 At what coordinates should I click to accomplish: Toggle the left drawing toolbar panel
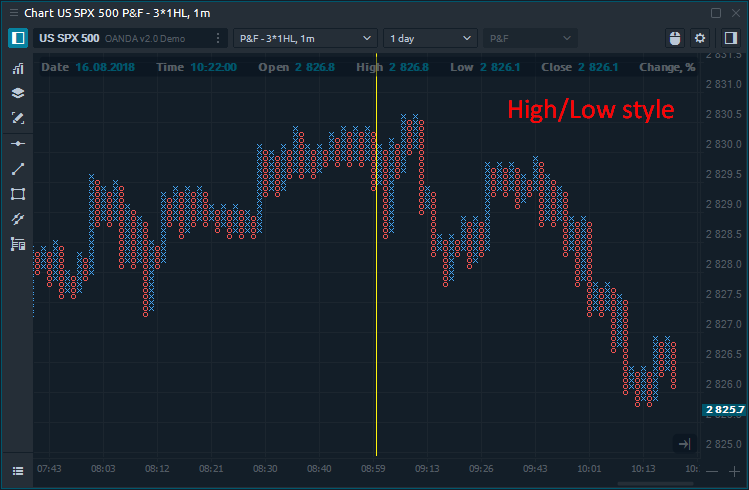(x=17, y=38)
